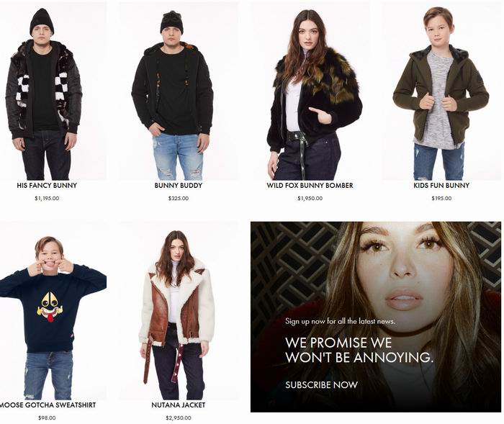Open the KIDS FUN BUNNY title link

(441, 186)
